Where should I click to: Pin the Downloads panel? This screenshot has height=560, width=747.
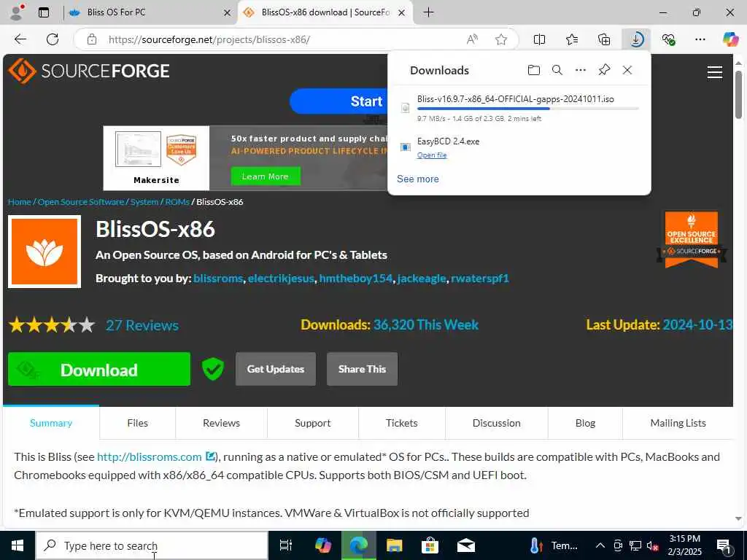[604, 71]
